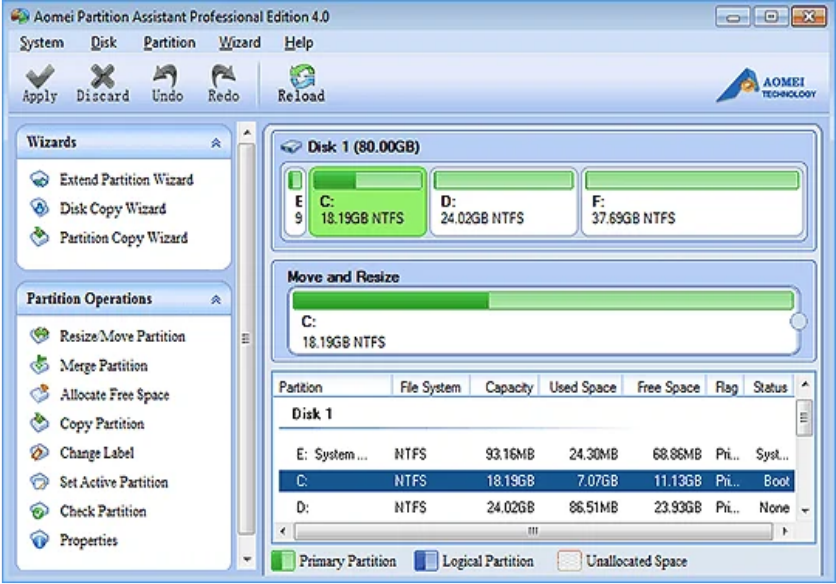Click the Merge Partition icon
This screenshot has height=584, width=836.
(x=39, y=365)
